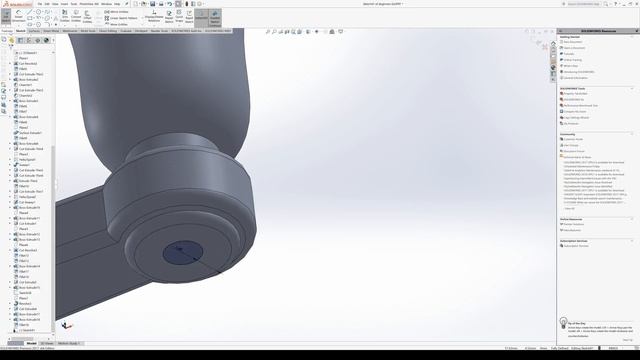Click View Settings monitor icon in heads-up toolbar
Screen dimensions: 640x360
coord(340,31)
